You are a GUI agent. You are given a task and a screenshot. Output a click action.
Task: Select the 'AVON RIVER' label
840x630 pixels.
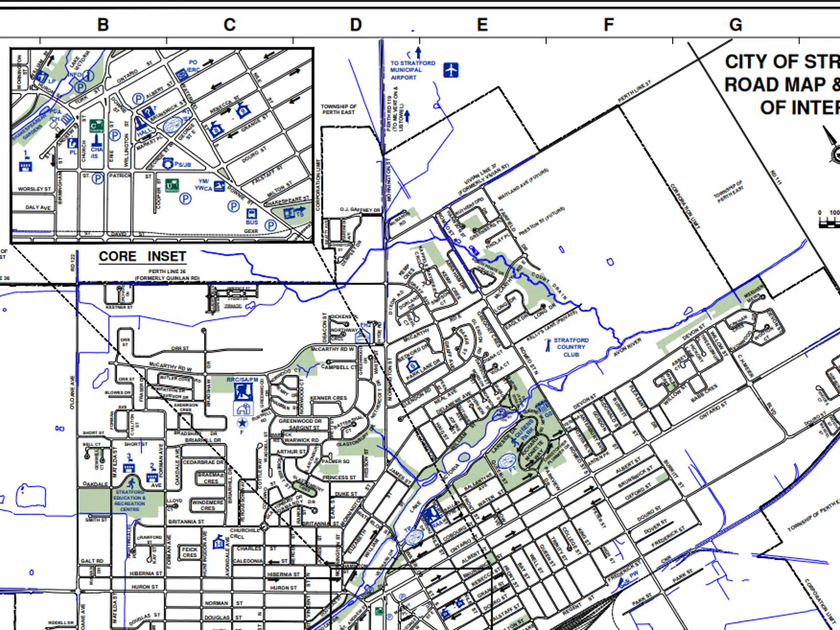[628, 348]
